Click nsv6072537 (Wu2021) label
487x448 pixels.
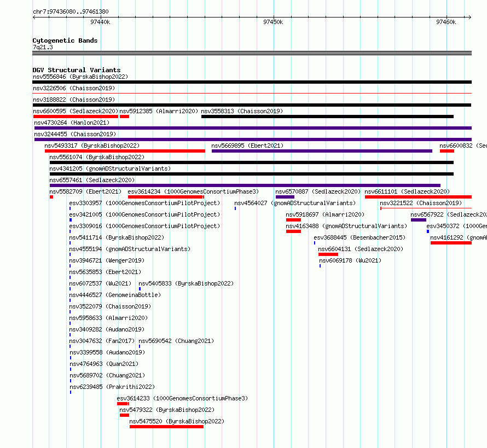point(100,283)
